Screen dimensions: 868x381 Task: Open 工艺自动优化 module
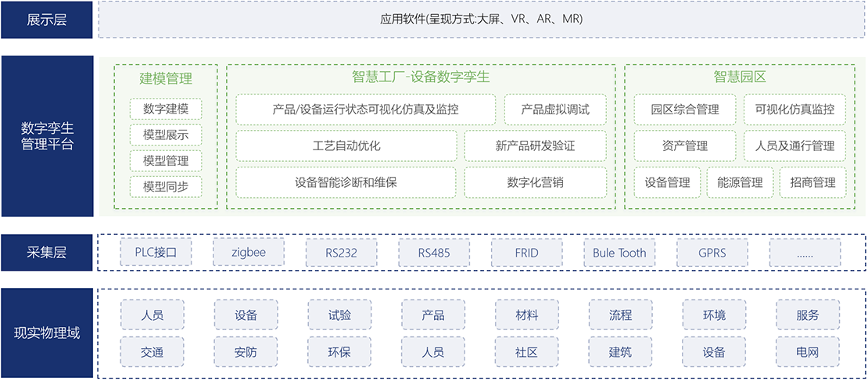click(x=346, y=146)
